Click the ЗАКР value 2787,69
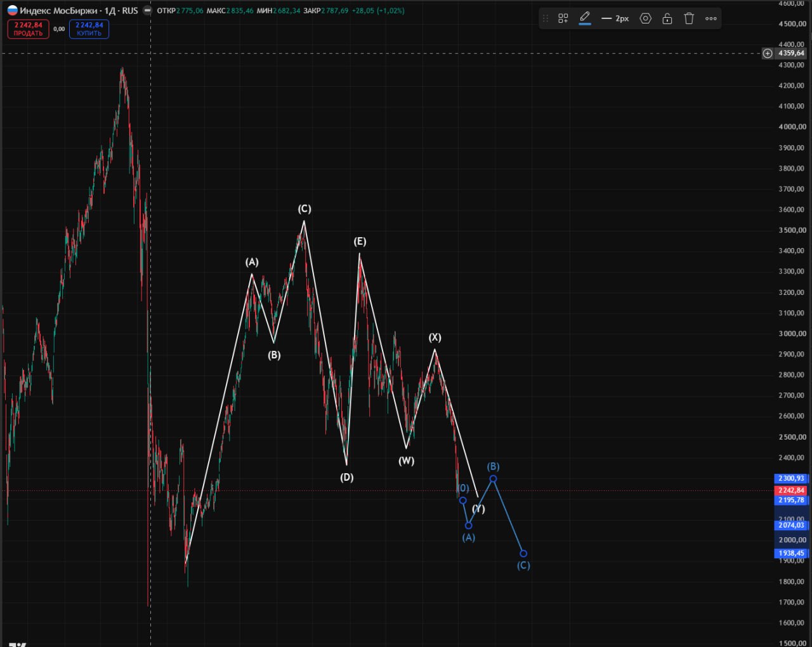This screenshot has width=812, height=647. tap(334, 11)
